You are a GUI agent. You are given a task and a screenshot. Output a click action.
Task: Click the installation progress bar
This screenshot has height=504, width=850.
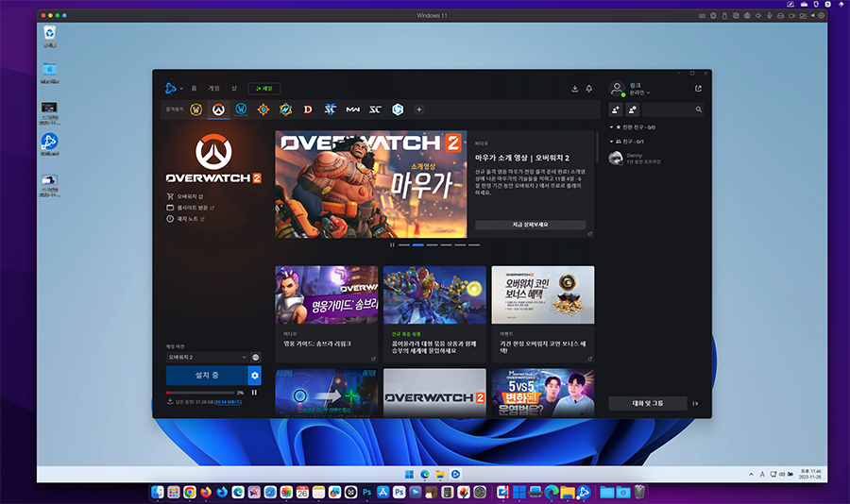[200, 393]
